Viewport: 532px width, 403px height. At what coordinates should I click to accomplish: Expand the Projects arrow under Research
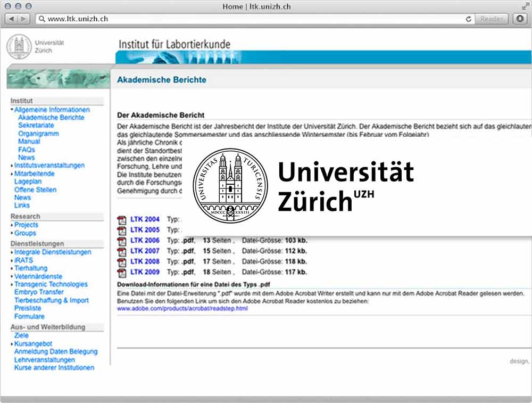click(x=12, y=225)
